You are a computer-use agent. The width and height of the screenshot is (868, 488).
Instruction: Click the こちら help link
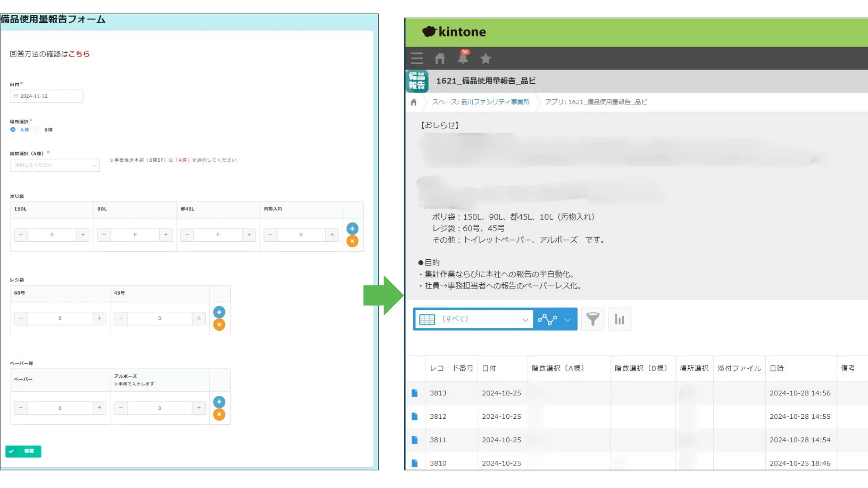(79, 54)
